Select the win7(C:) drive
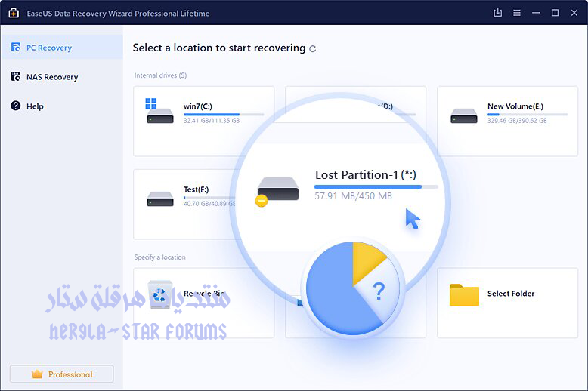Image resolution: width=588 pixels, height=391 pixels. [x=203, y=121]
